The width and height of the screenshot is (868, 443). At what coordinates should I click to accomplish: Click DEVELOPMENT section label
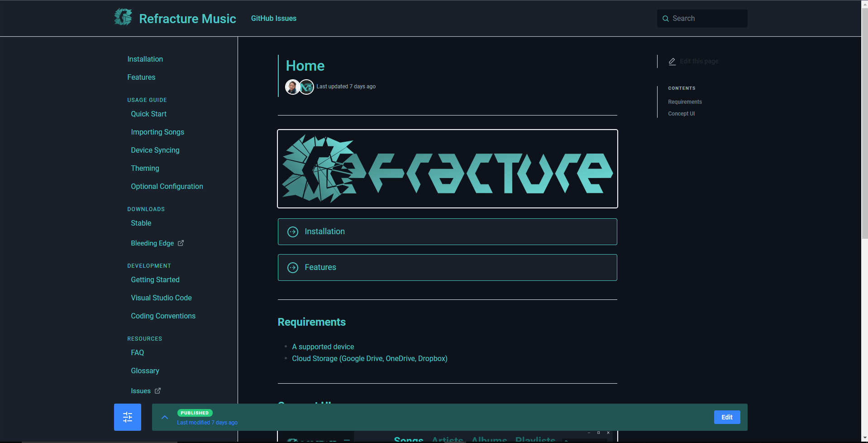(149, 266)
